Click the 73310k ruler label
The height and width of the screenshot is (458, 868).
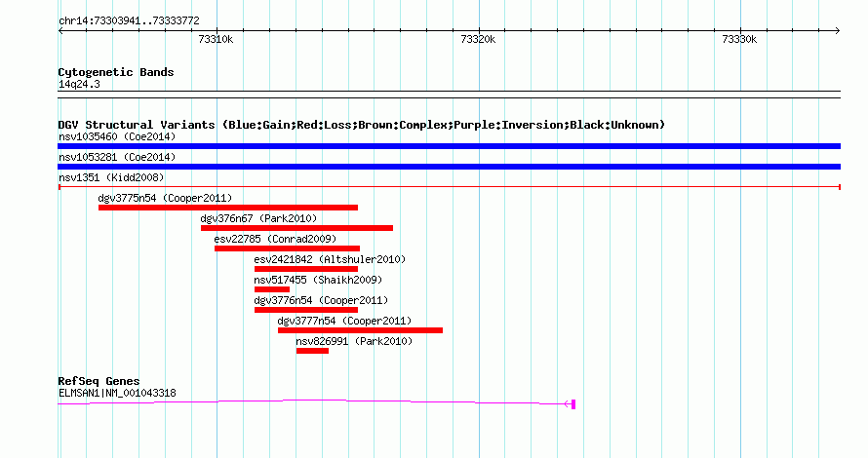point(216,39)
